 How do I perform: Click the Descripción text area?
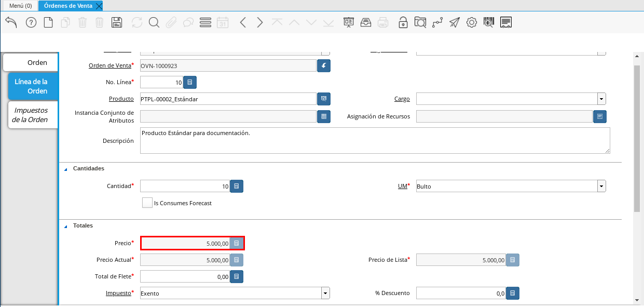375,140
